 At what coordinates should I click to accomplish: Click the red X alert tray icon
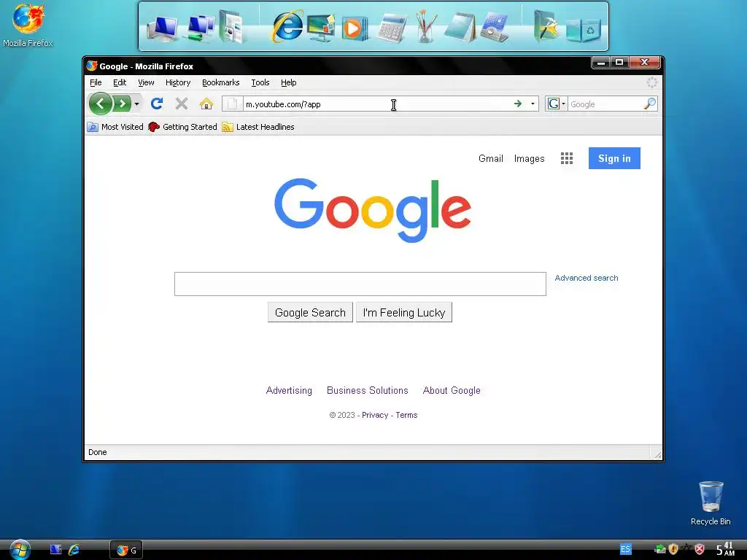click(x=700, y=549)
